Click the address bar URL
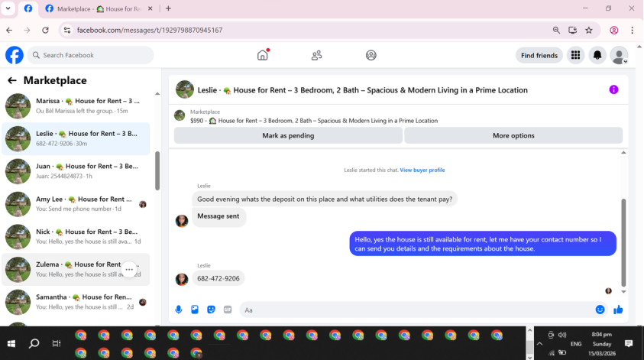 click(x=150, y=30)
